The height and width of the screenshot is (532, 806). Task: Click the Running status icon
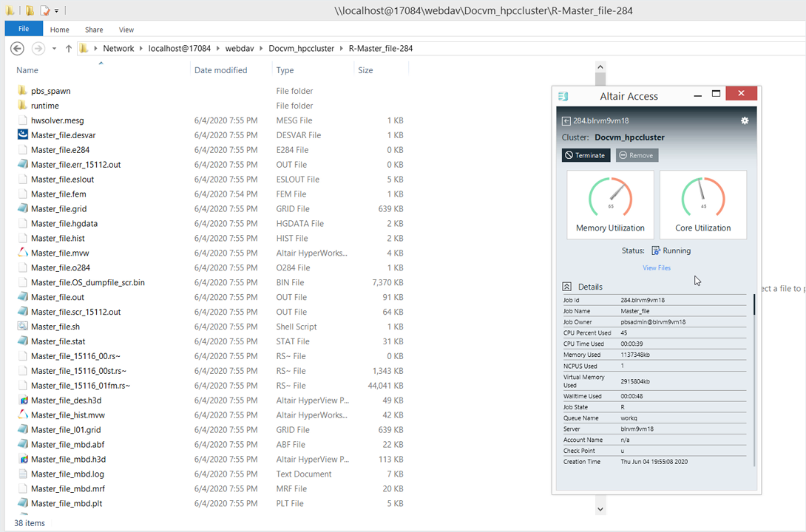[656, 250]
